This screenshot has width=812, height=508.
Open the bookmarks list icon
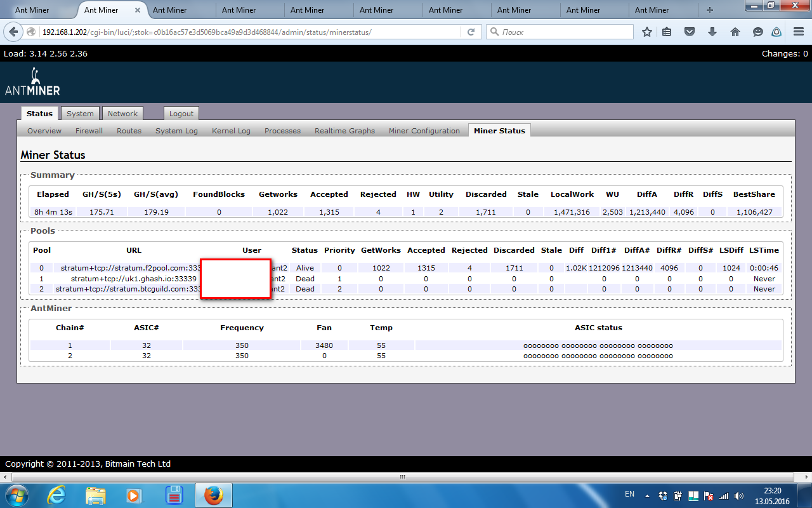(667, 32)
